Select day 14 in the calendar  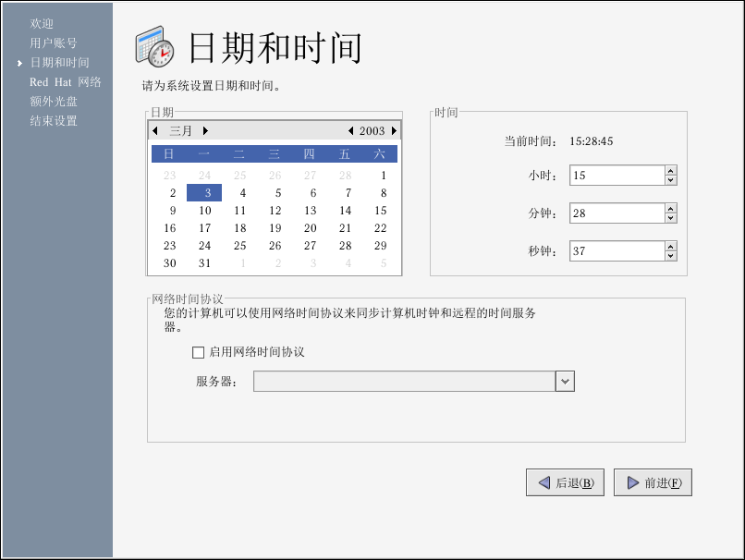[346, 211]
